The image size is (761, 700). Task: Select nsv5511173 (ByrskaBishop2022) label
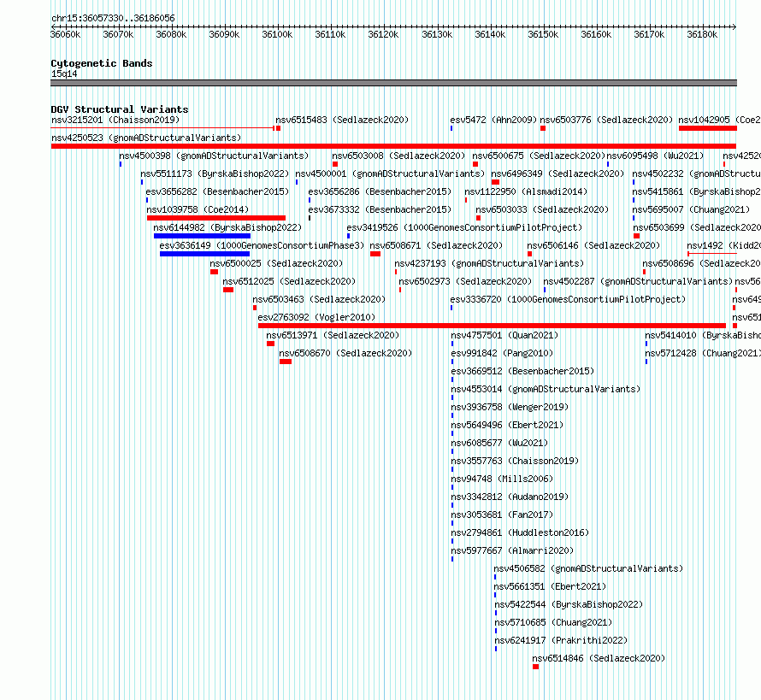[215, 174]
